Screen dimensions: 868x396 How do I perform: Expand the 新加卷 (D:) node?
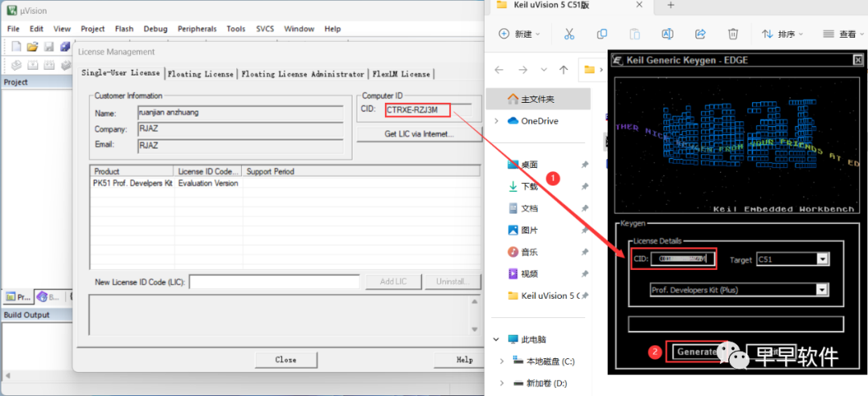(502, 383)
